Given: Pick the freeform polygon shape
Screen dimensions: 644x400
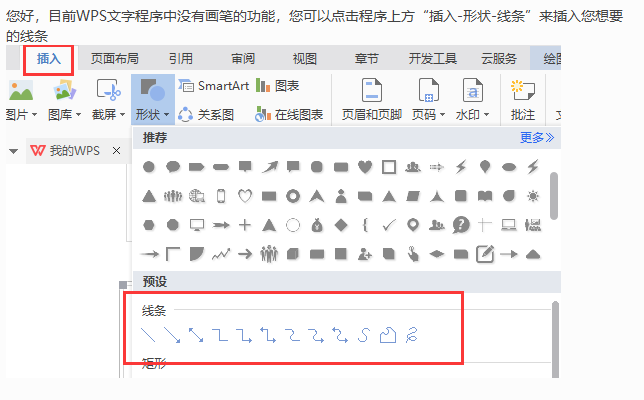Looking at the screenshot, I should tap(388, 335).
